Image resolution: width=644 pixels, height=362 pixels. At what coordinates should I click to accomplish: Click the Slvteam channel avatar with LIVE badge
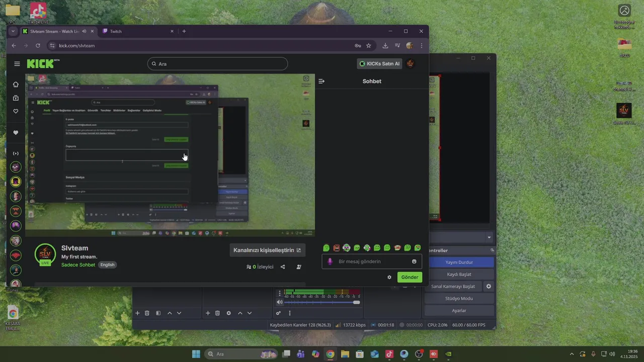[45, 254]
